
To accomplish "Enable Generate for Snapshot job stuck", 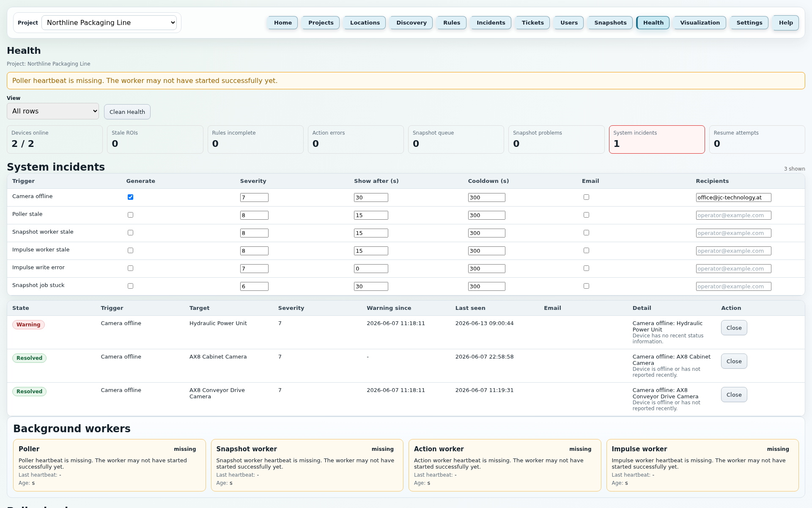I will click(130, 286).
